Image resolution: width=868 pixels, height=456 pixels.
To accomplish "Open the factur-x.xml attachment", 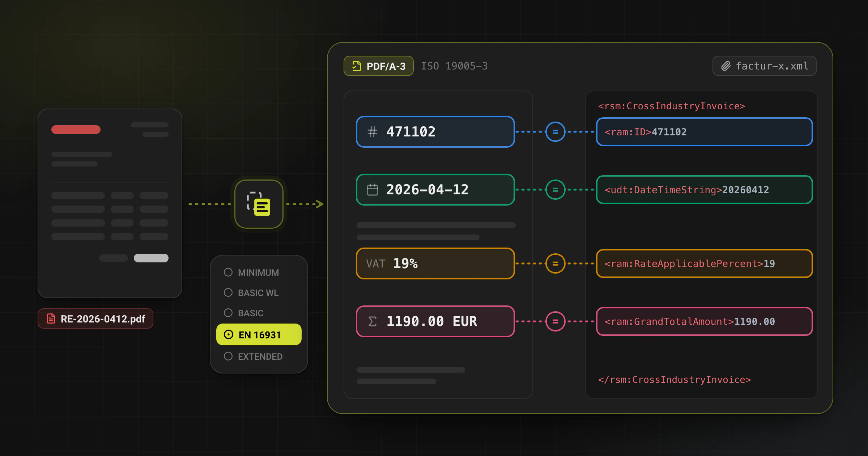I will (x=764, y=66).
